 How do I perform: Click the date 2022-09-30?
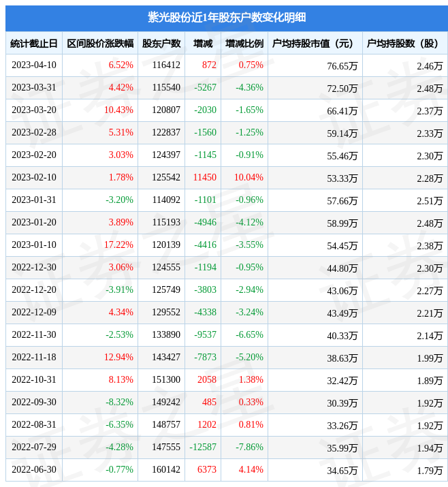(34, 403)
